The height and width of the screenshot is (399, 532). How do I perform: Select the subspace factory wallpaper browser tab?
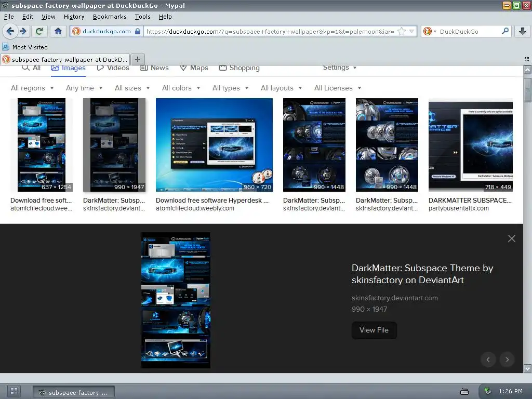(x=65, y=59)
